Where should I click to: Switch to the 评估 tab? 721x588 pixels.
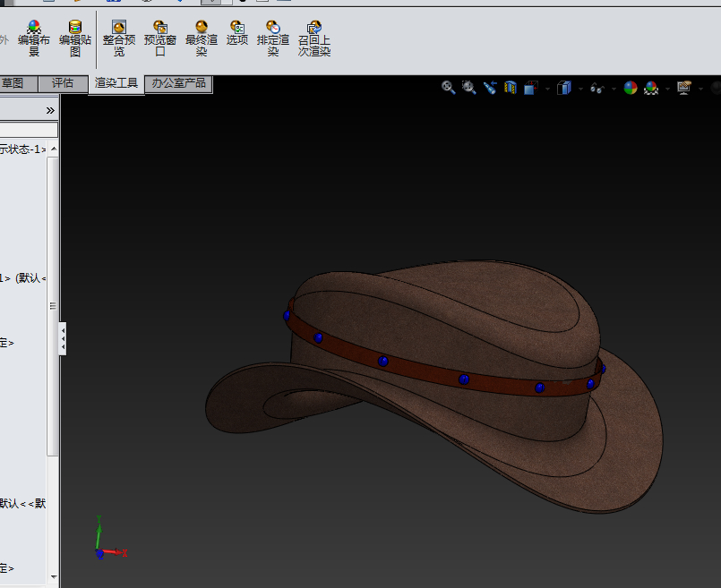pos(63,83)
